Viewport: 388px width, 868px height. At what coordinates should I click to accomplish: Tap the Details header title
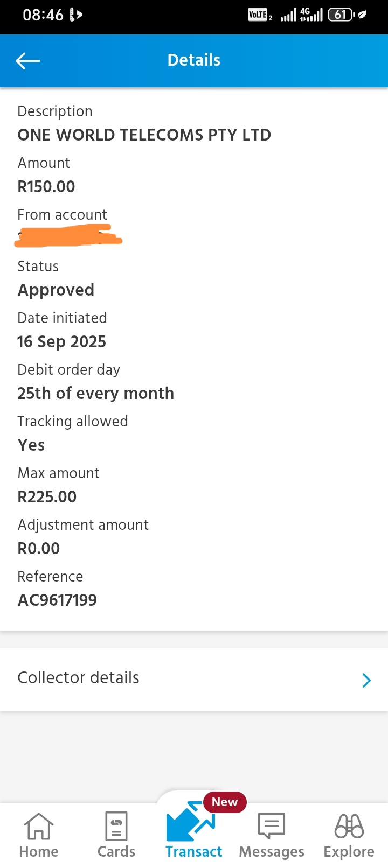(194, 60)
